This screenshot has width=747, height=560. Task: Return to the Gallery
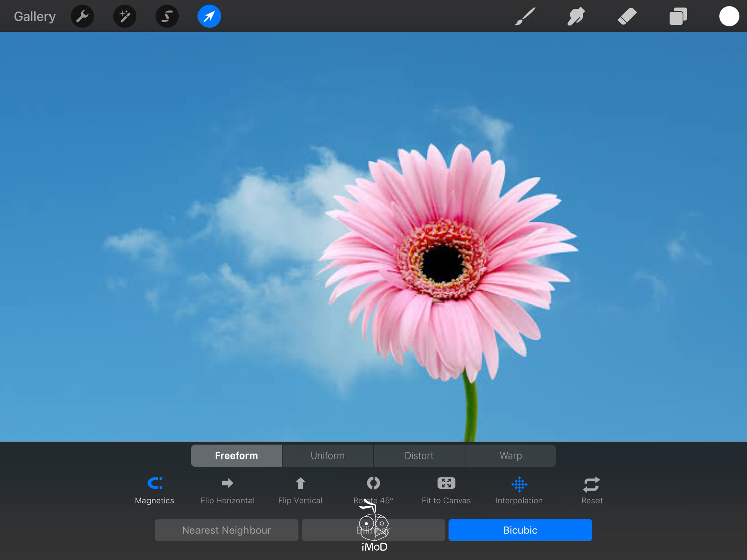tap(34, 17)
